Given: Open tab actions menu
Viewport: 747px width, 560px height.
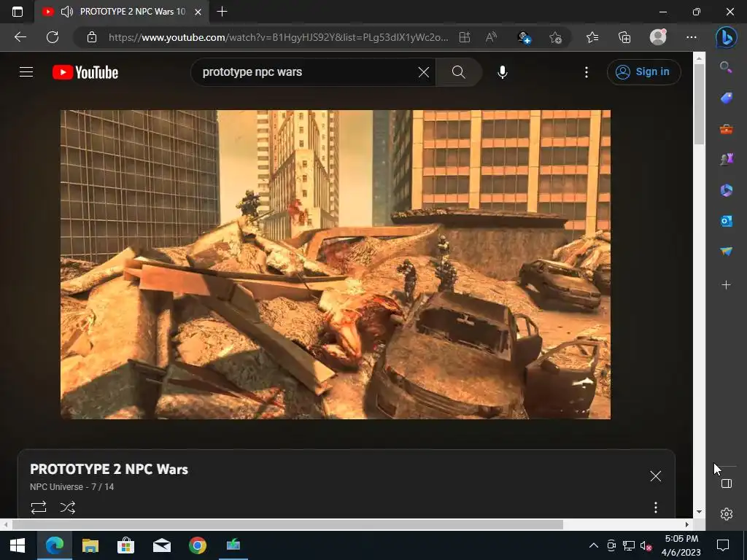Looking at the screenshot, I should pos(18,12).
